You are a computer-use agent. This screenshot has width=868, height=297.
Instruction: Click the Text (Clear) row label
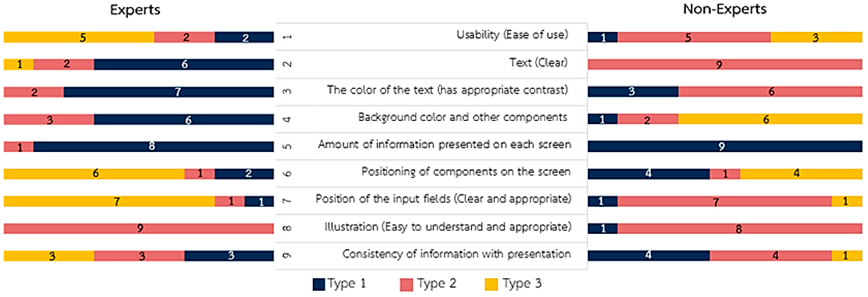click(x=538, y=62)
